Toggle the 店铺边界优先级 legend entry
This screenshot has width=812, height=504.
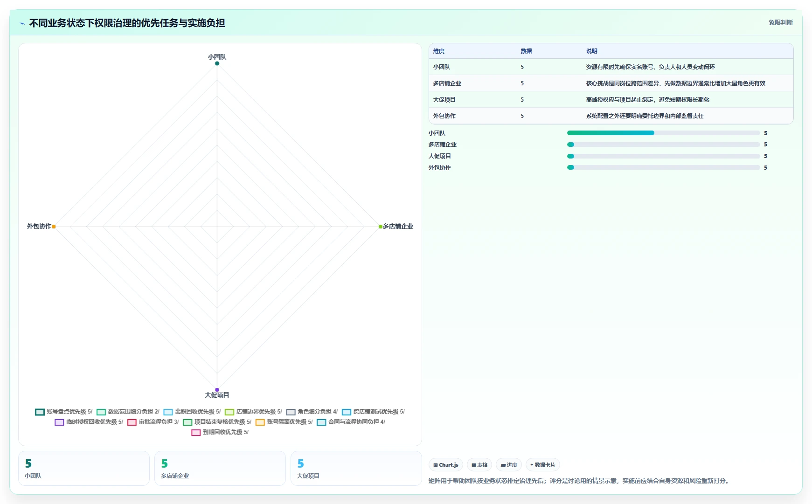(x=253, y=412)
